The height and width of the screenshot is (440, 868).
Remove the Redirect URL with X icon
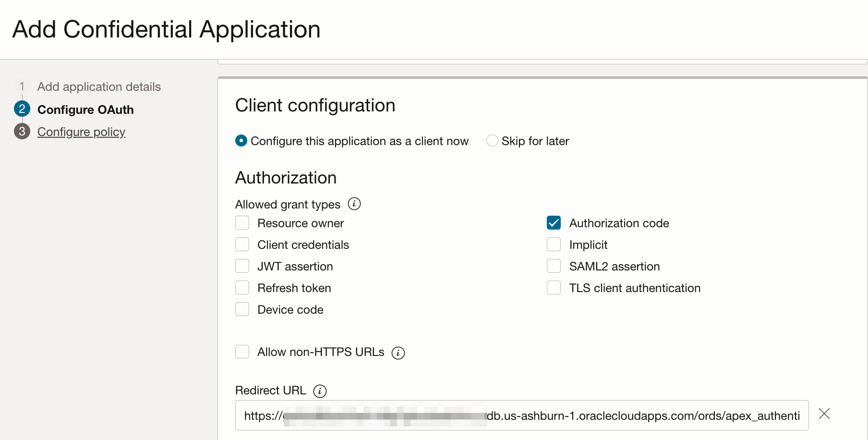(824, 414)
